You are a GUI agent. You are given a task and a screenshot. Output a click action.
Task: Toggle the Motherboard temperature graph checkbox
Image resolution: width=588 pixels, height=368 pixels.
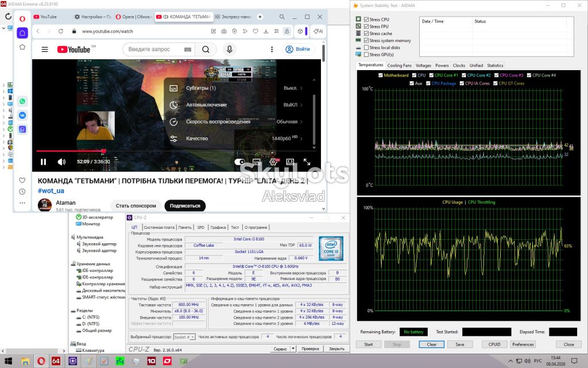pos(381,75)
